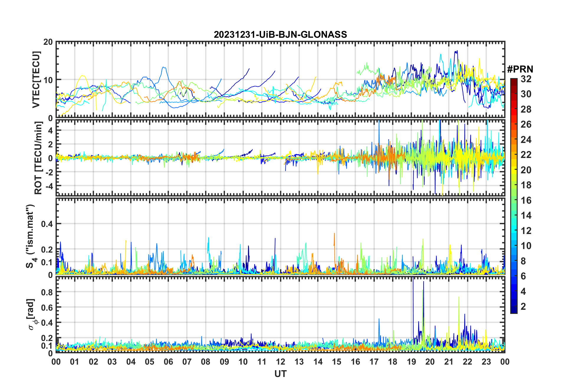
Task: Click colorbar tick label 32
Action: click(526, 79)
